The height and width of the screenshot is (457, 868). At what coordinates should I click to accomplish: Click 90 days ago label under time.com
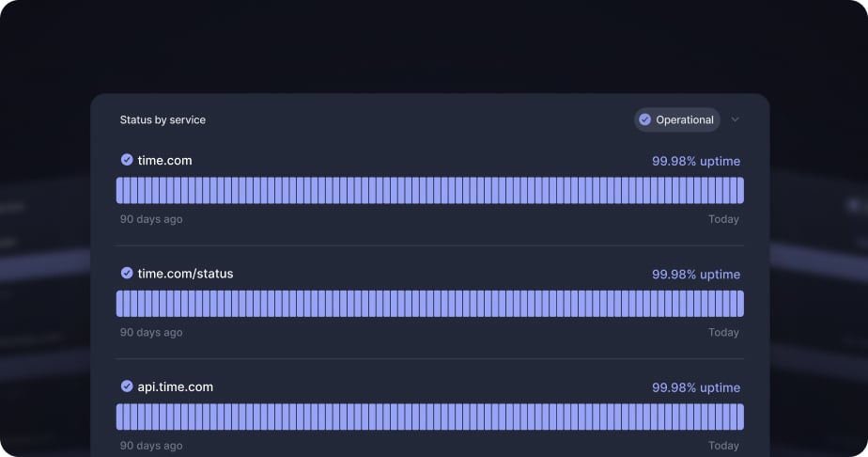[151, 219]
